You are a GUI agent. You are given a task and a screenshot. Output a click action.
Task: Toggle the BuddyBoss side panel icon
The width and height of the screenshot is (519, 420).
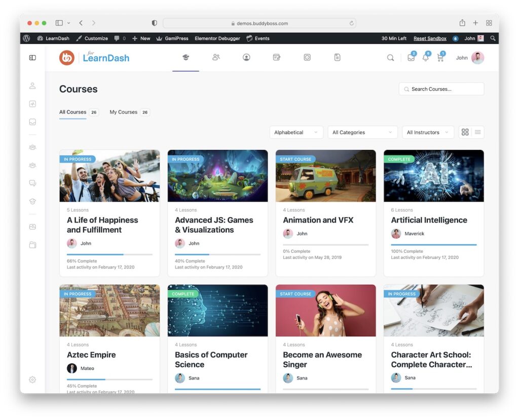tap(32, 58)
